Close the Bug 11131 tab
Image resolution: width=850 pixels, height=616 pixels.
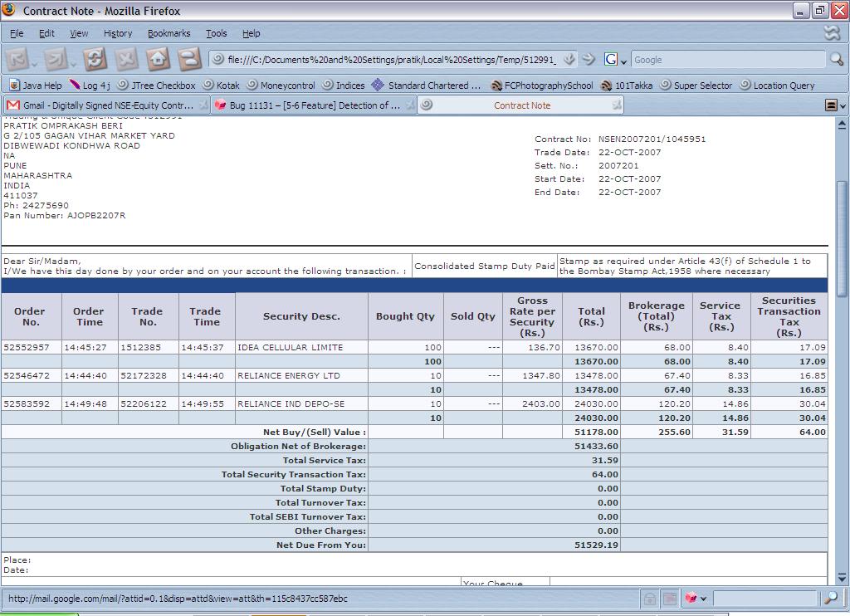410,105
